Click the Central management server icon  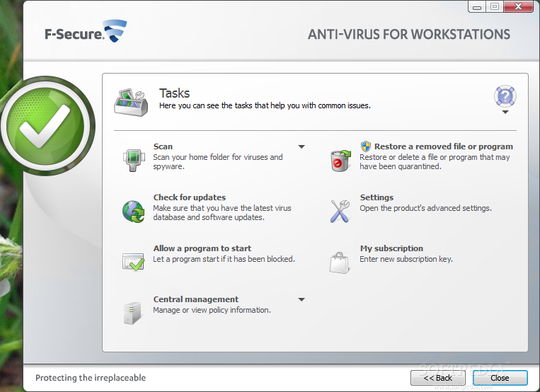[x=132, y=313]
